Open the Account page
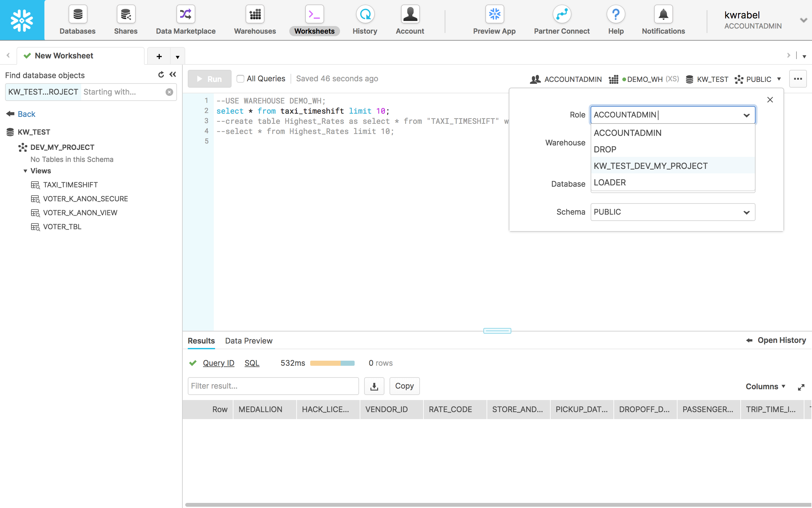The width and height of the screenshot is (812, 508). coord(410,20)
